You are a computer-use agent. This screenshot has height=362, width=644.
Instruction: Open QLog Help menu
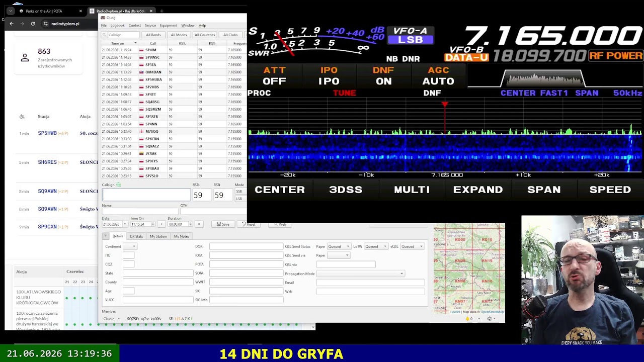pos(202,26)
